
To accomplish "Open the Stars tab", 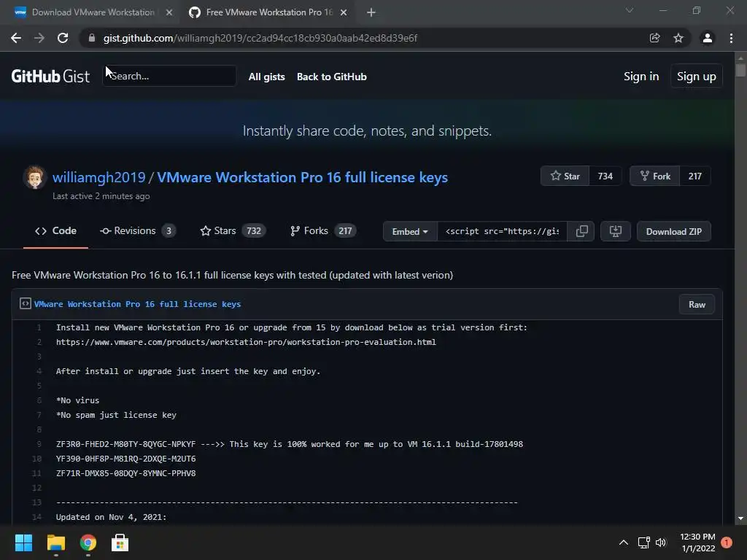I will 233,231.
